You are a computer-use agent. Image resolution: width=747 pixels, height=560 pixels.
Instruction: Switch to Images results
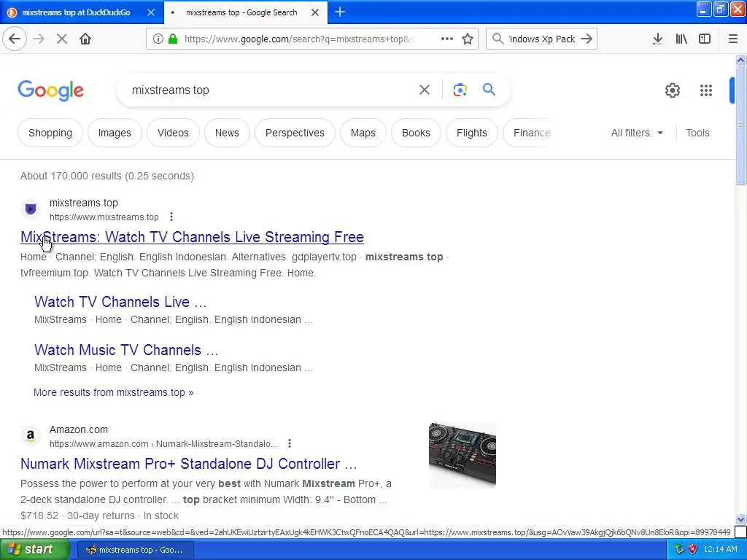pyautogui.click(x=115, y=133)
